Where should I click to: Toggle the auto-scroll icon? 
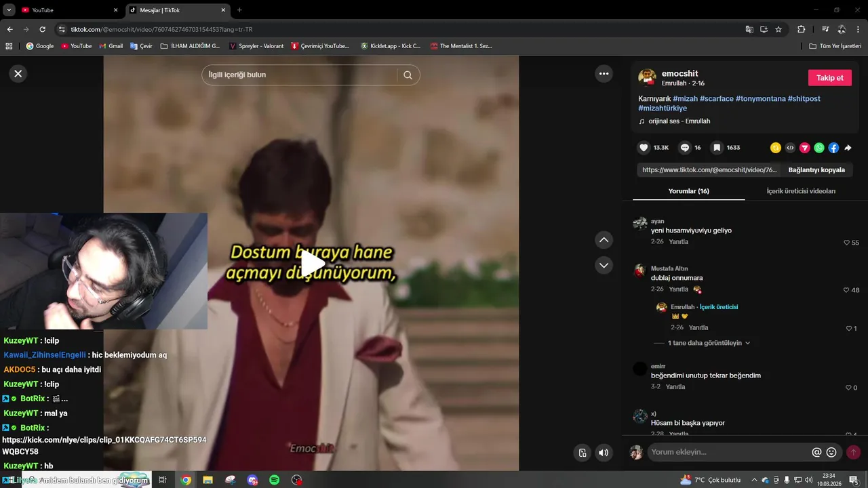(582, 453)
